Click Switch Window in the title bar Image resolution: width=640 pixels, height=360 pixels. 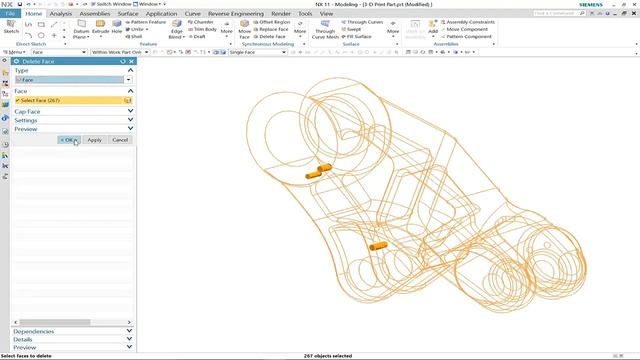click(x=111, y=4)
